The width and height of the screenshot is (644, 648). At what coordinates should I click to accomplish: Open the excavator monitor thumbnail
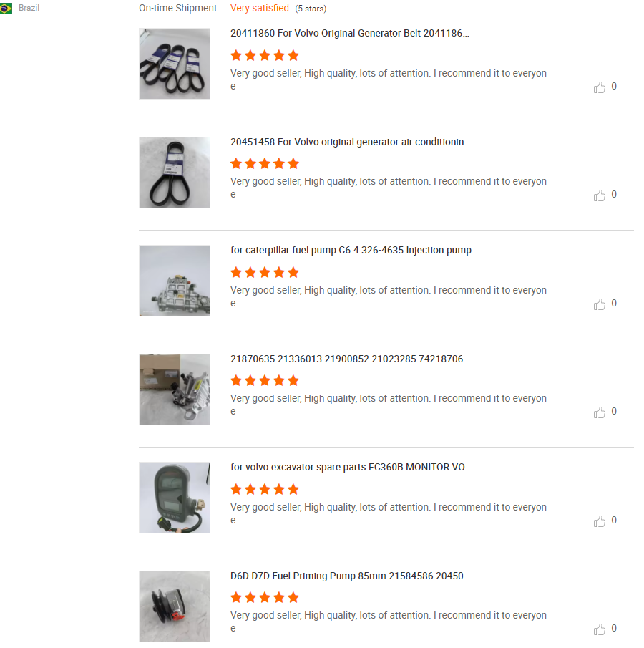175,498
